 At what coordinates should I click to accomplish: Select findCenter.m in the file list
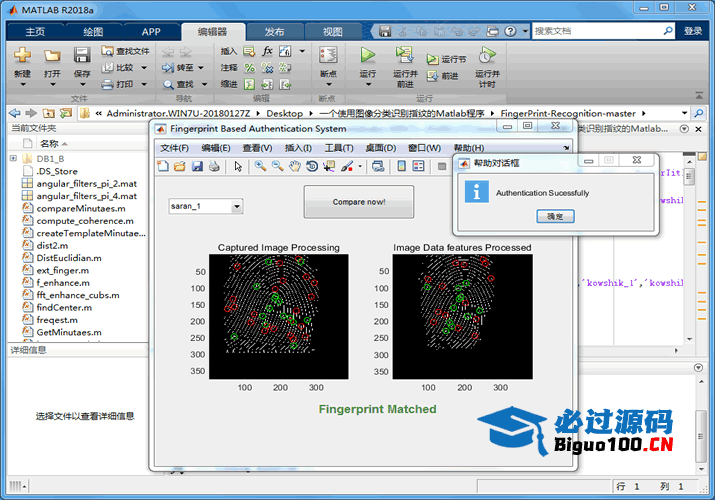point(65,307)
